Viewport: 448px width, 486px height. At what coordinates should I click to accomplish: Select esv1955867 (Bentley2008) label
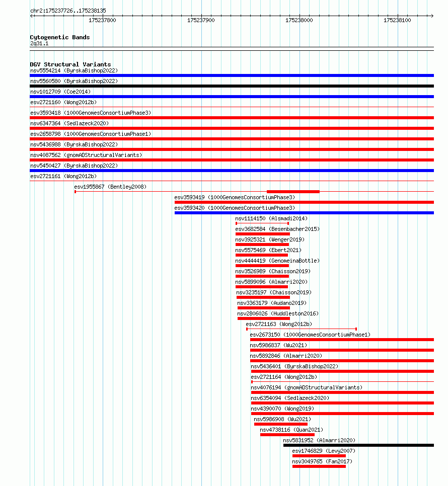tap(110, 187)
